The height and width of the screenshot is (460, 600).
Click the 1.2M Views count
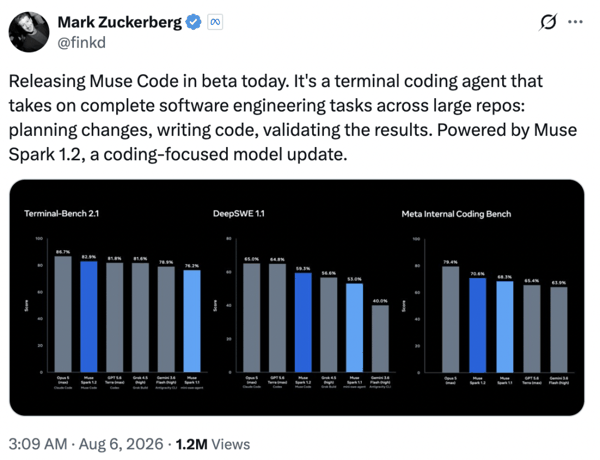[213, 444]
